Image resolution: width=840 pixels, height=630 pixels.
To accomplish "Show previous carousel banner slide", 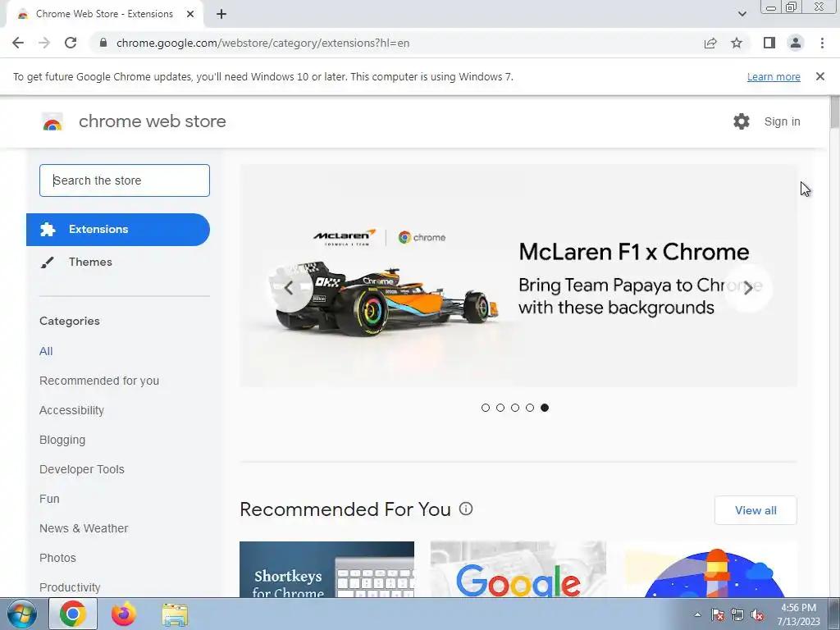I will pyautogui.click(x=290, y=288).
